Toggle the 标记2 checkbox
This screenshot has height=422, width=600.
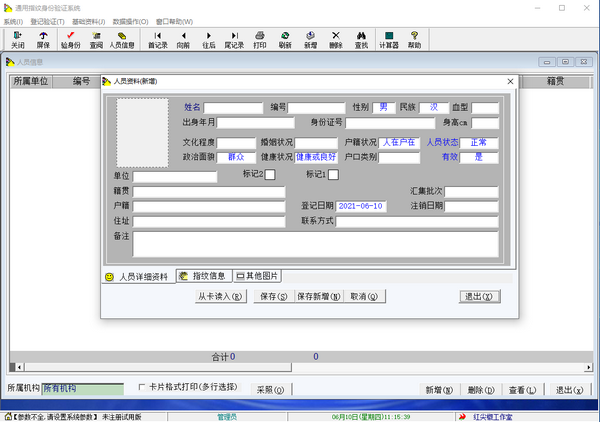[x=270, y=175]
